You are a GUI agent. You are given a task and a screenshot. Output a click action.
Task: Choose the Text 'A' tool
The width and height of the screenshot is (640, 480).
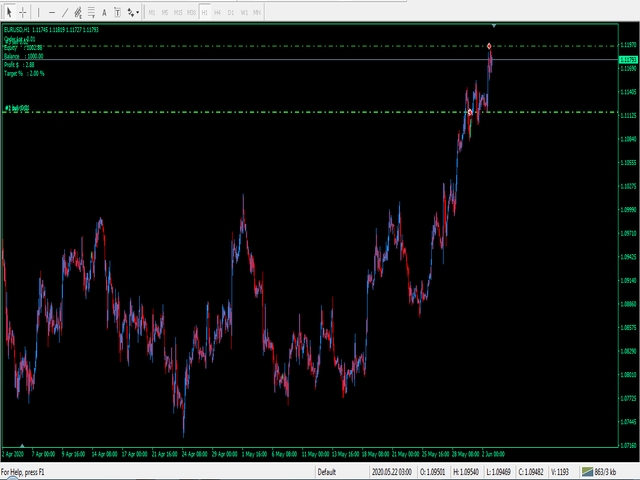click(x=104, y=13)
